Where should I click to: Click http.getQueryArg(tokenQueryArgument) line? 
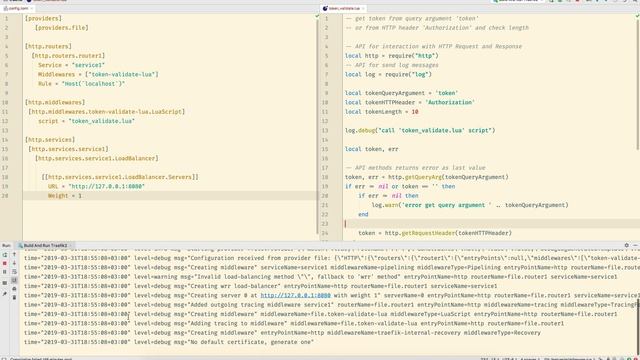point(427,177)
